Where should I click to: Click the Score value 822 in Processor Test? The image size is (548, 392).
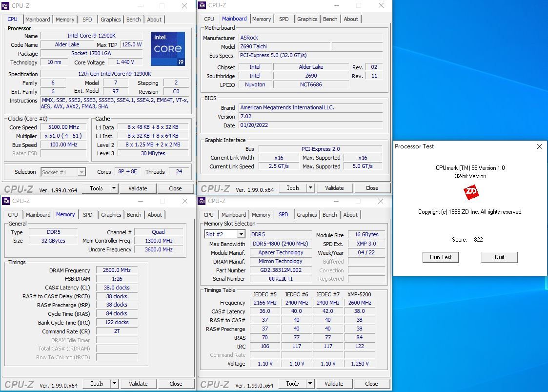pyautogui.click(x=478, y=240)
